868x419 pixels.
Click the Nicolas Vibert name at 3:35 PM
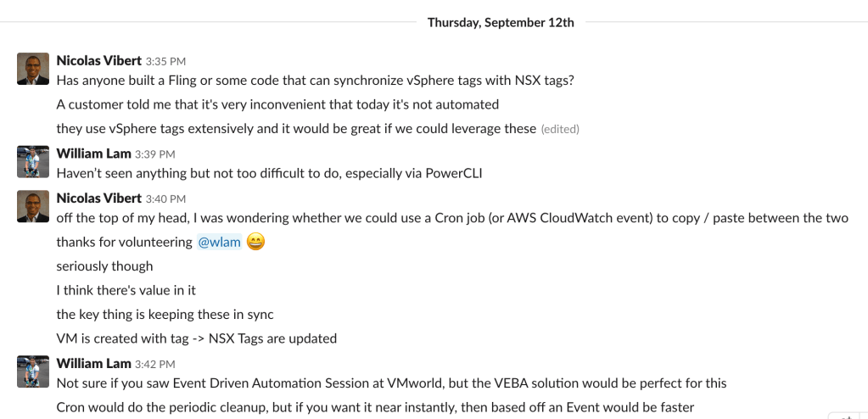point(98,60)
